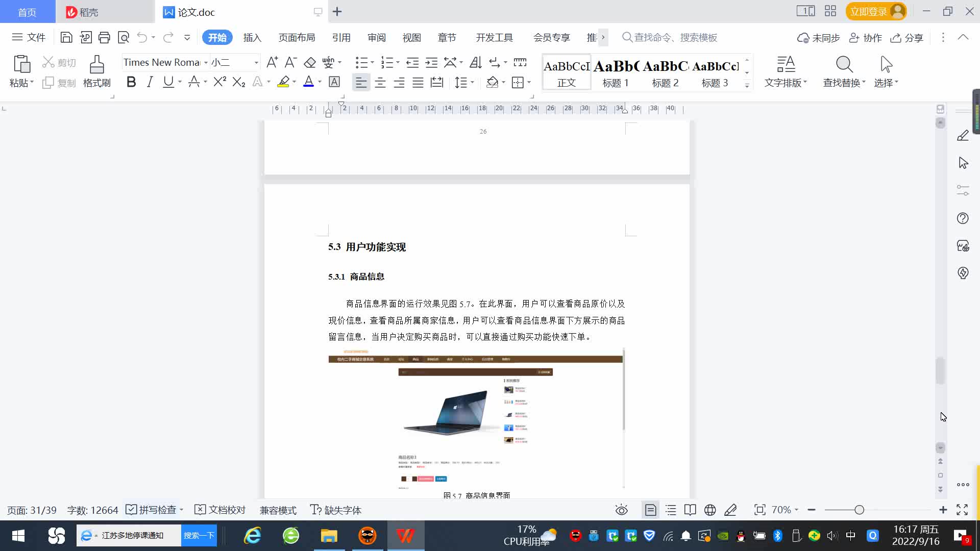Switch to web layout view icon
Screen dimensions: 980x551
710,510
